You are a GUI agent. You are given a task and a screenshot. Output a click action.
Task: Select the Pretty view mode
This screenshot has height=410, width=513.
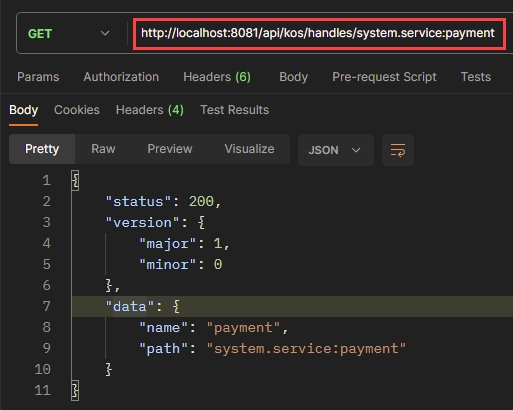42,149
